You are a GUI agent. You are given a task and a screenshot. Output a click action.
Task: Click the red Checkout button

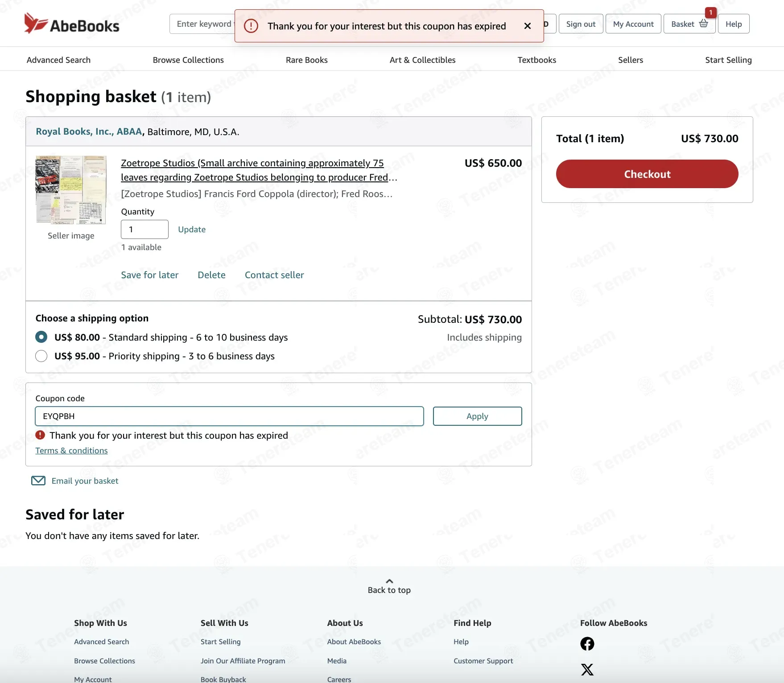647,174
